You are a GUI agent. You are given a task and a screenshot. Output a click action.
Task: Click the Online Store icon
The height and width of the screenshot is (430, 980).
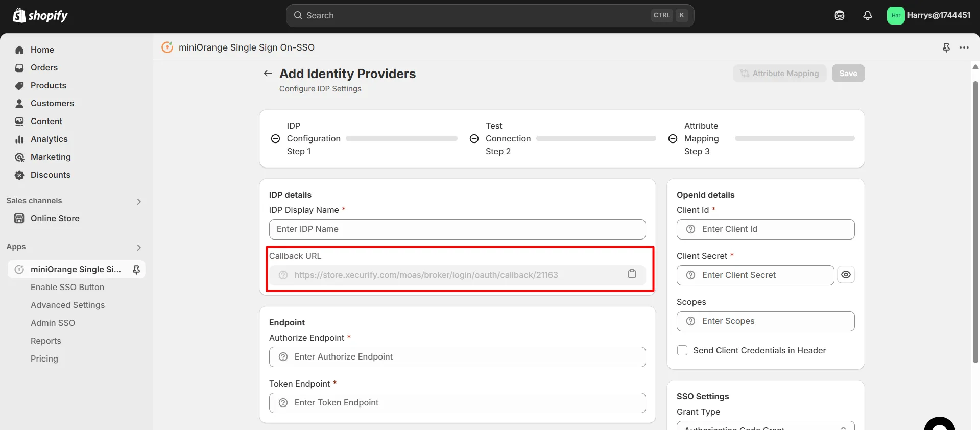click(x=19, y=218)
